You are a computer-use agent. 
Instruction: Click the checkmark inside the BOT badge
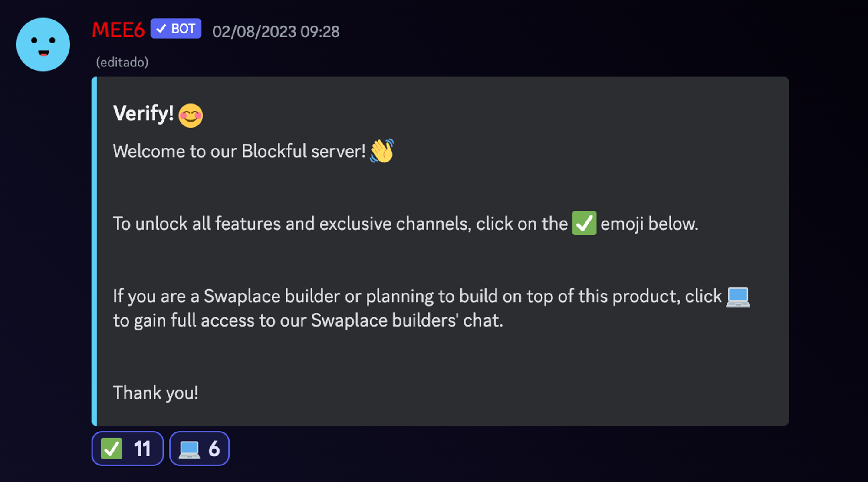pyautogui.click(x=161, y=29)
